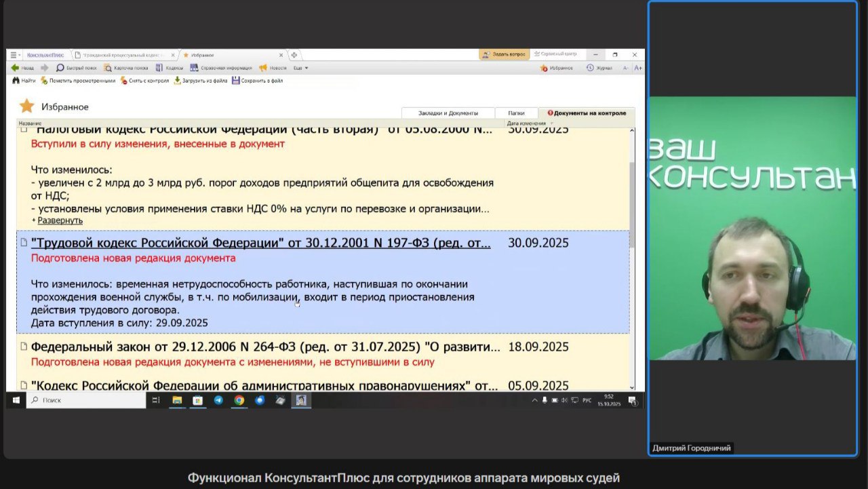Image resolution: width=868 pixels, height=489 pixels.
Task: Click Сохранить в файл floppy icon
Action: (236, 81)
